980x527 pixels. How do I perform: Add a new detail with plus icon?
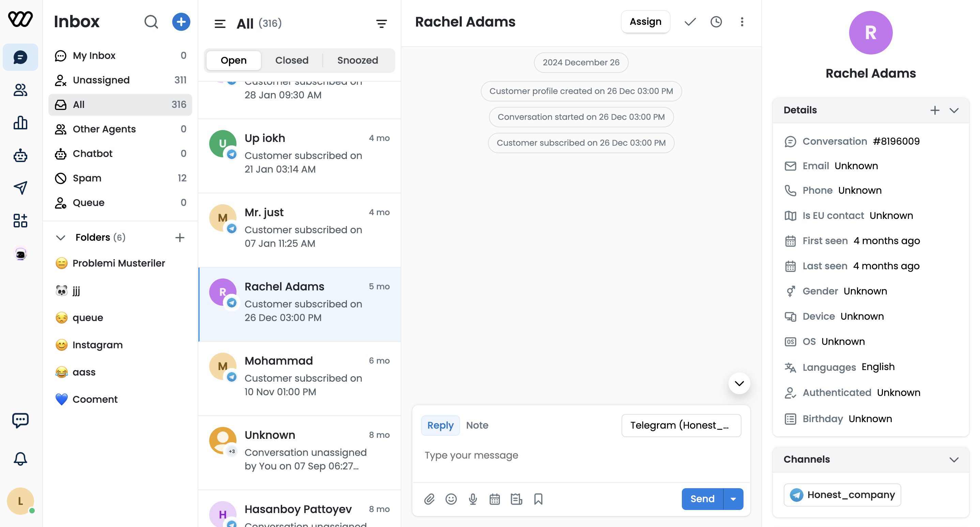coord(935,110)
